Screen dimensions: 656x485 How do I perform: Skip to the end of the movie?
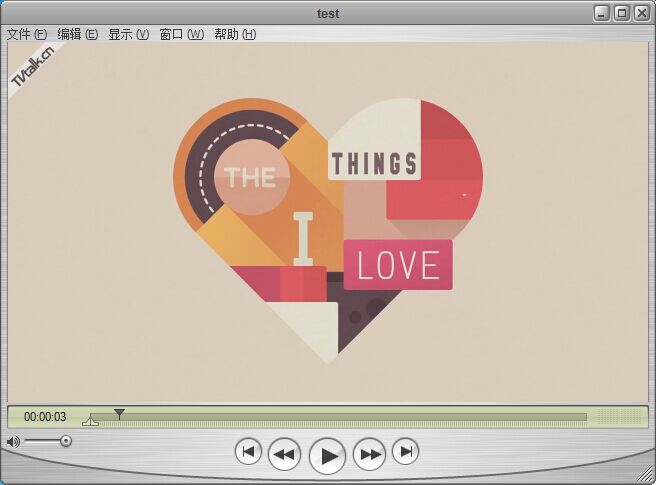point(405,452)
